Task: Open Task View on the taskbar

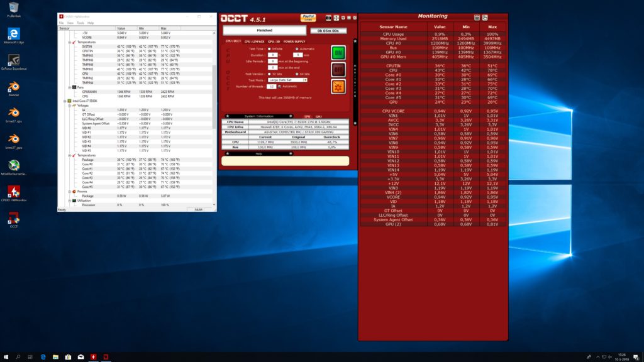Action: click(30, 357)
